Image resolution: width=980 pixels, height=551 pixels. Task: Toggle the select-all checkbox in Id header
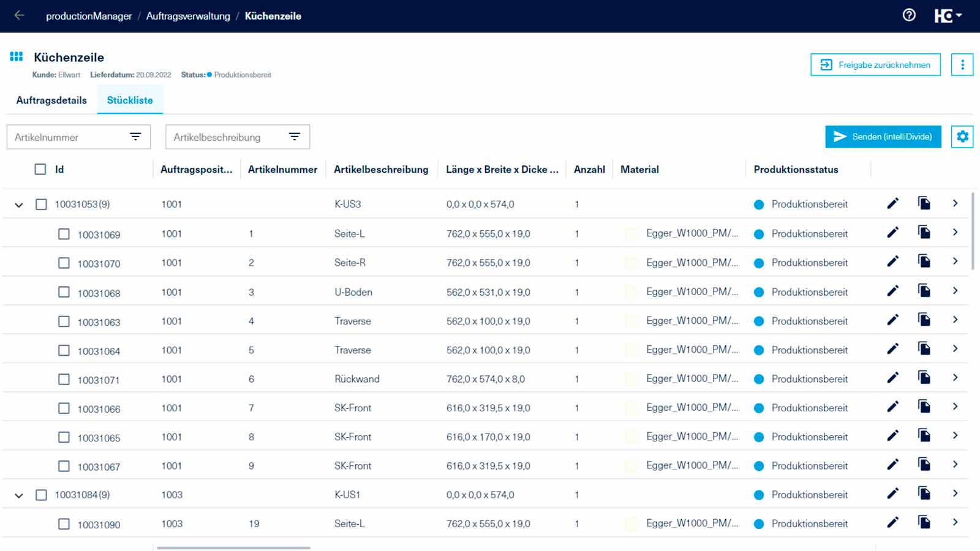40,170
